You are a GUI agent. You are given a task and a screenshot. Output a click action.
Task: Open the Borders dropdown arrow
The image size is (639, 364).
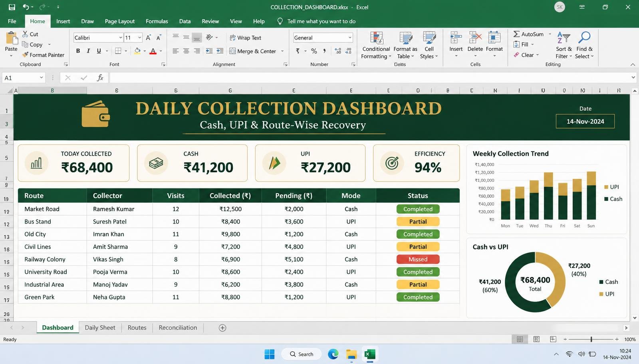126,51
